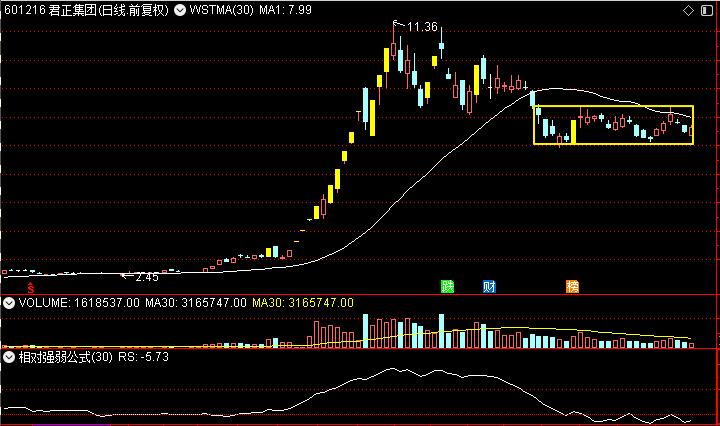Select the stock title 601216 君正集团
The height and width of the screenshot is (426, 720).
(50, 10)
